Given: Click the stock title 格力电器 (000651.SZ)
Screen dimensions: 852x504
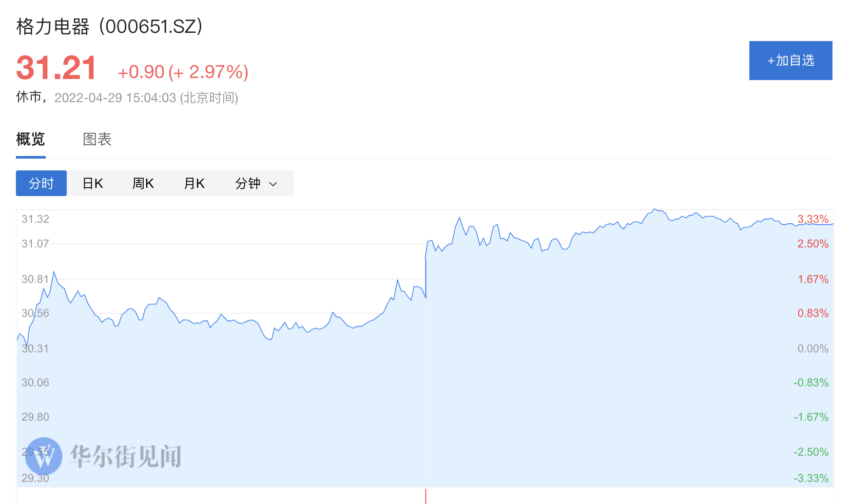Looking at the screenshot, I should 109,26.
